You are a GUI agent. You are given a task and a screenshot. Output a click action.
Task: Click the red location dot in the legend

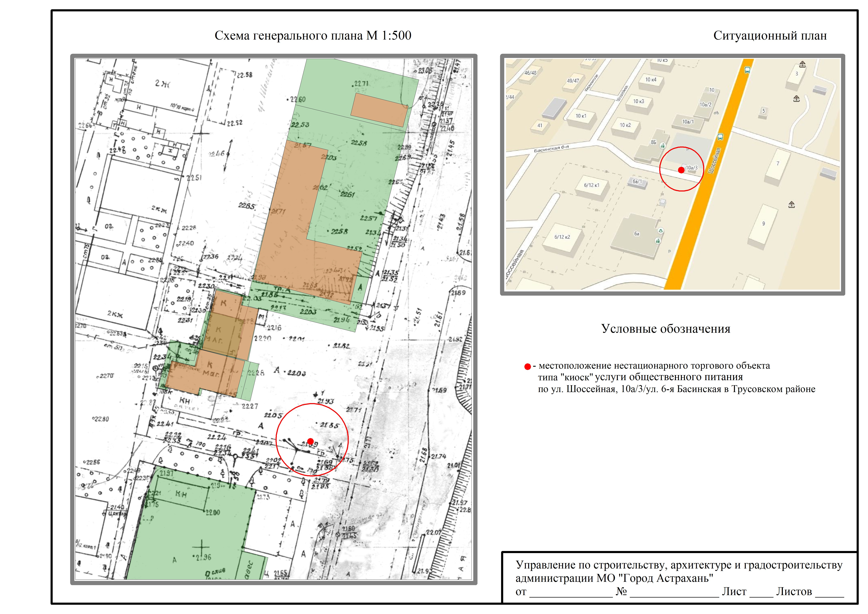click(x=528, y=366)
